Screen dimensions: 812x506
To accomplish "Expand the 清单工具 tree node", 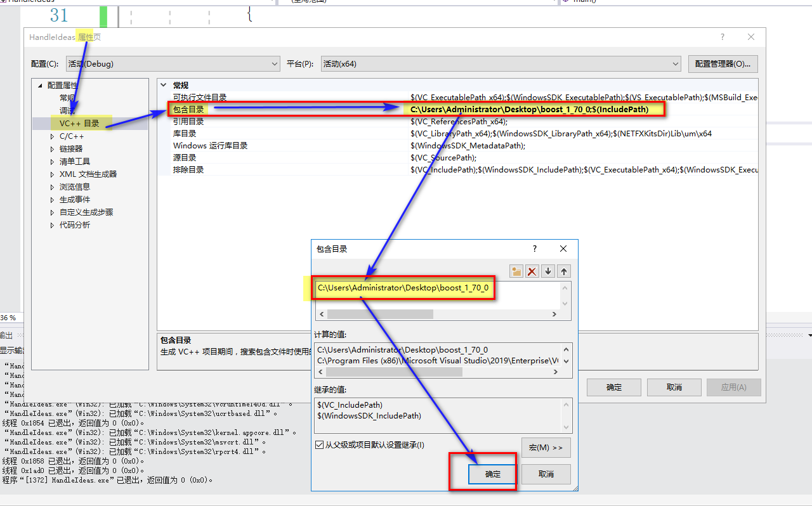I will 53,162.
